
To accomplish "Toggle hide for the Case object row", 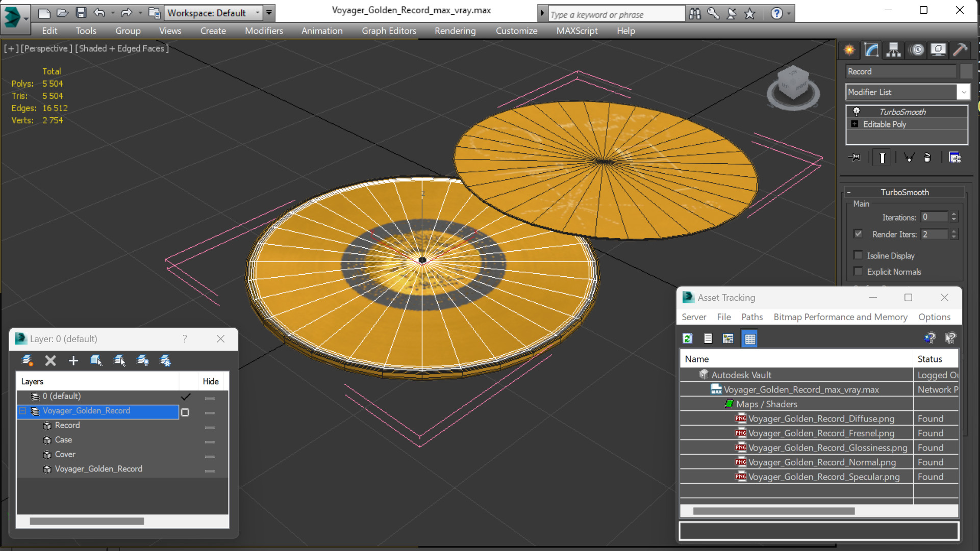I will pos(210,442).
